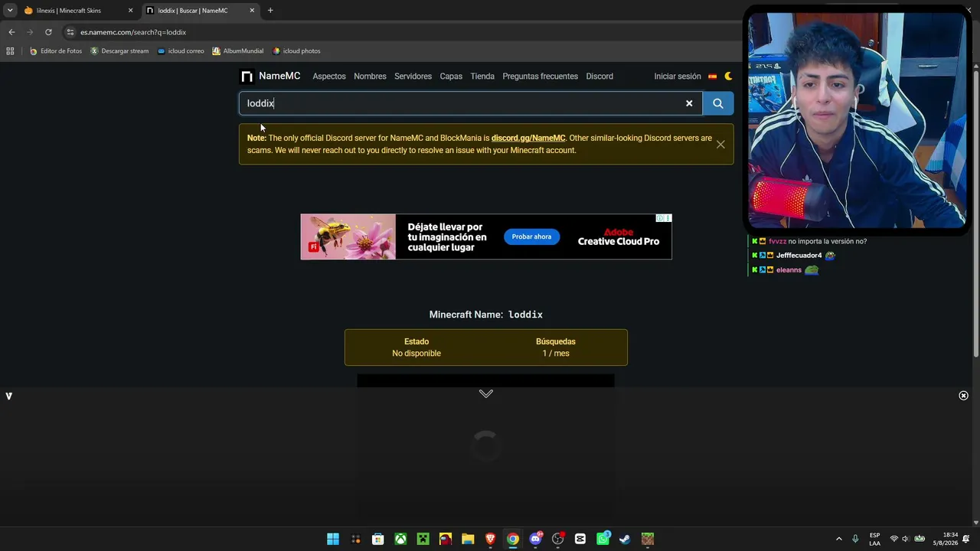The width and height of the screenshot is (980, 551).
Task: Open Wi-Fi network settings in tray
Action: 893,539
